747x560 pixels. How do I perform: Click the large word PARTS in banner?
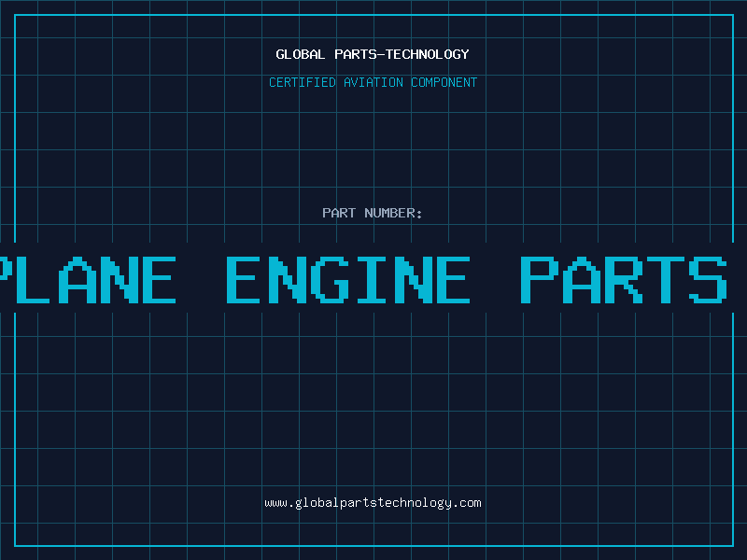[x=623, y=278]
